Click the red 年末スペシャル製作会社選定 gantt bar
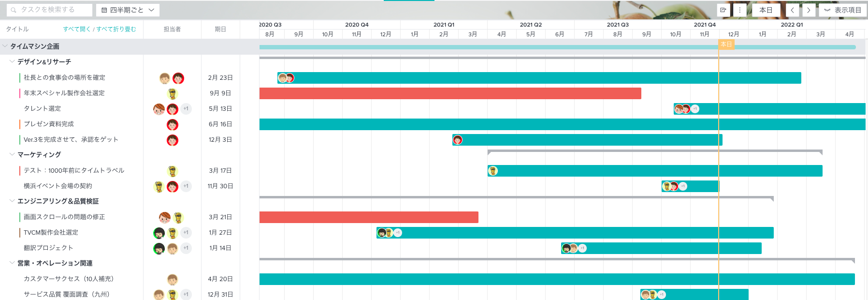The height and width of the screenshot is (300, 868). click(x=450, y=93)
